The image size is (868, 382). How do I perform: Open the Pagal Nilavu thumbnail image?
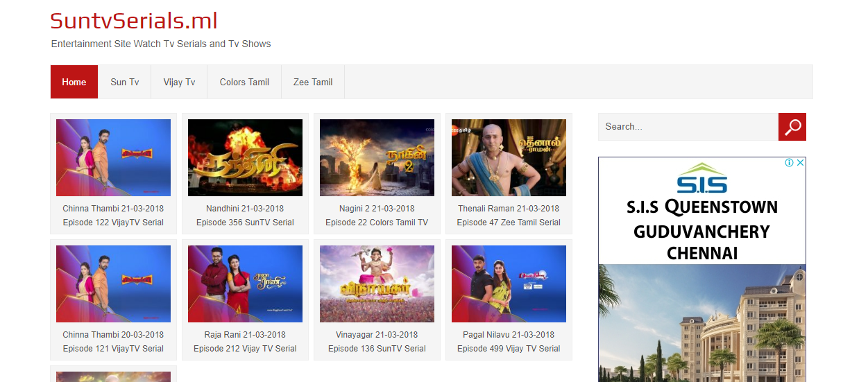509,284
